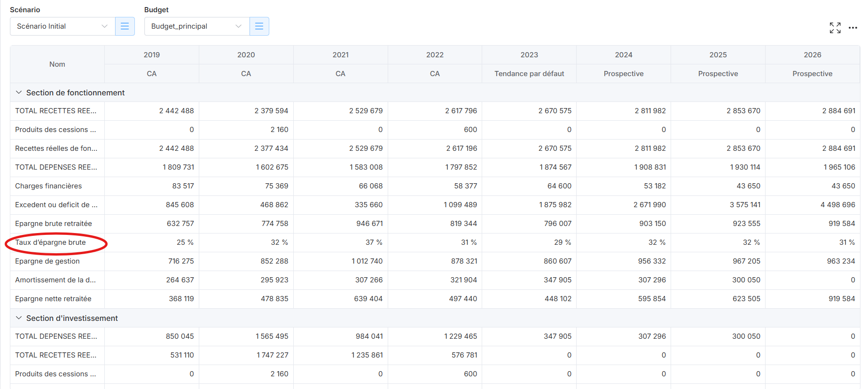Click the 2021 column header

[340, 55]
